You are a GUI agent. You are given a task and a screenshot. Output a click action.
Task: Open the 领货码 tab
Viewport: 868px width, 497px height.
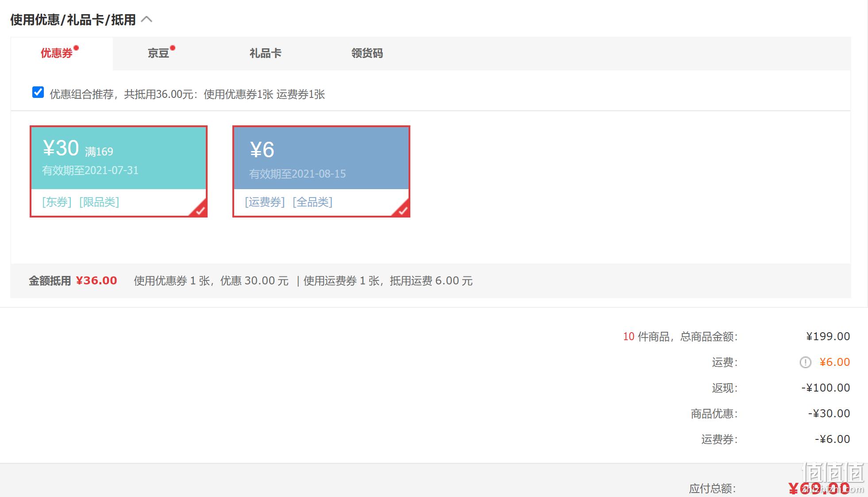coord(367,54)
